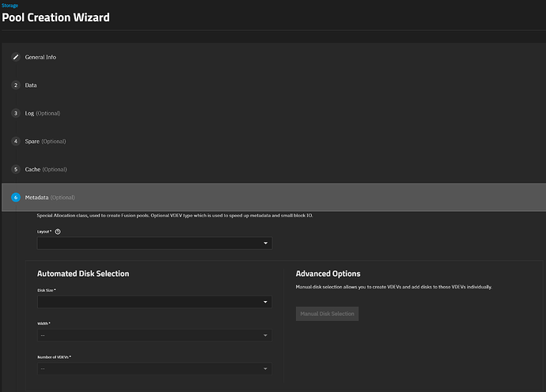The width and height of the screenshot is (546, 392).
Task: Click the step 3 number icon
Action: [x=15, y=113]
